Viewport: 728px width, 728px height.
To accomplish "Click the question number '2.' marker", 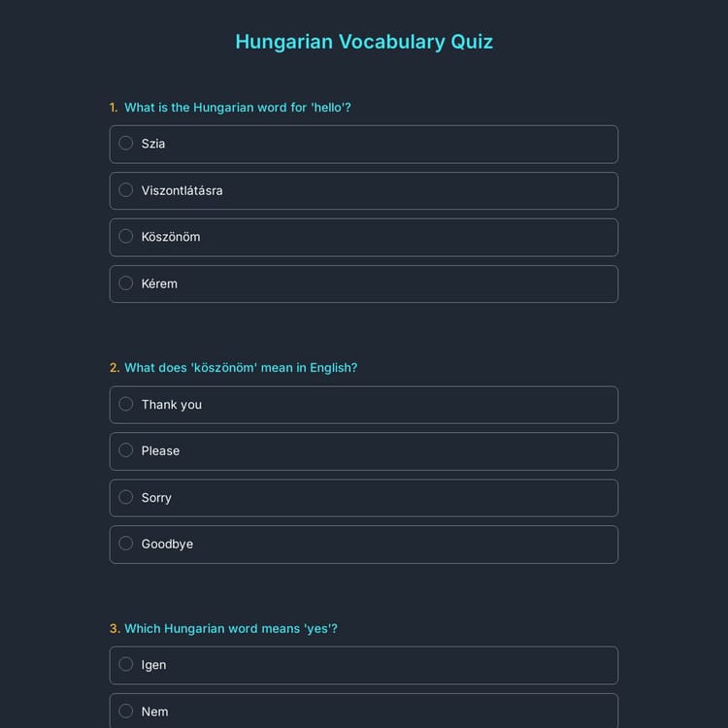I will coord(115,368).
